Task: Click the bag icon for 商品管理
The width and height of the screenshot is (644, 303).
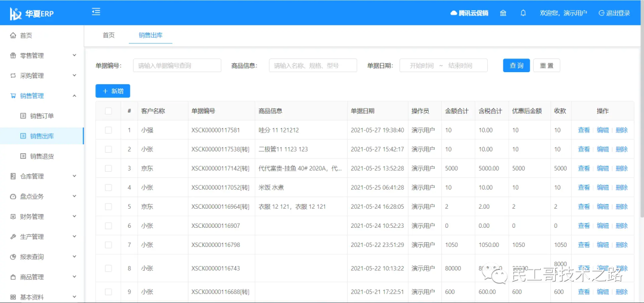Action: (x=13, y=277)
